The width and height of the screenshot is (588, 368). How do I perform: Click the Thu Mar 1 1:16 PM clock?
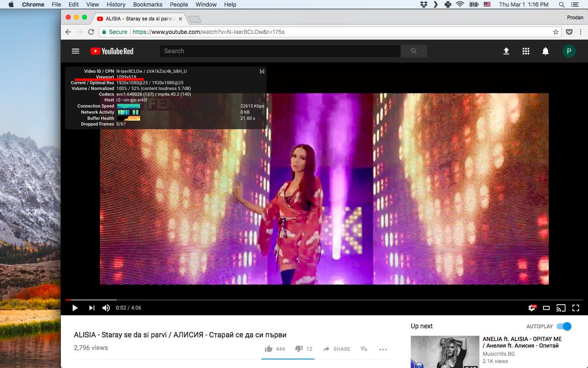523,4
